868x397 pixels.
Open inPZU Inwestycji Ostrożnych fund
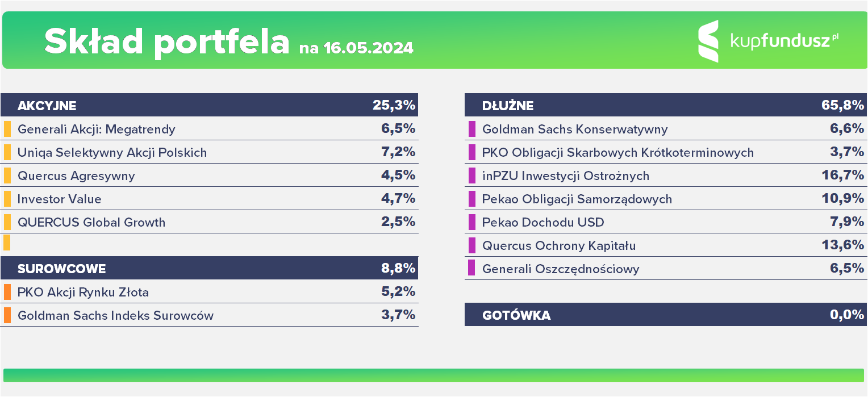pos(666,175)
